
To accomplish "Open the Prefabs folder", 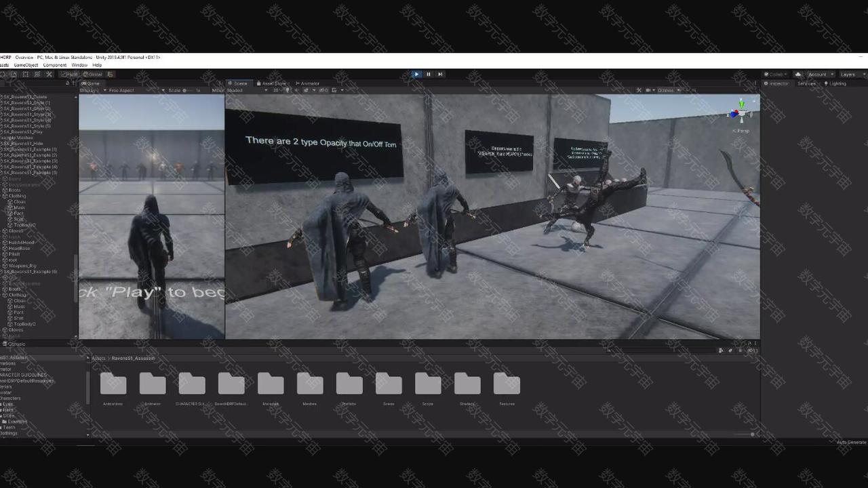I will point(349,388).
